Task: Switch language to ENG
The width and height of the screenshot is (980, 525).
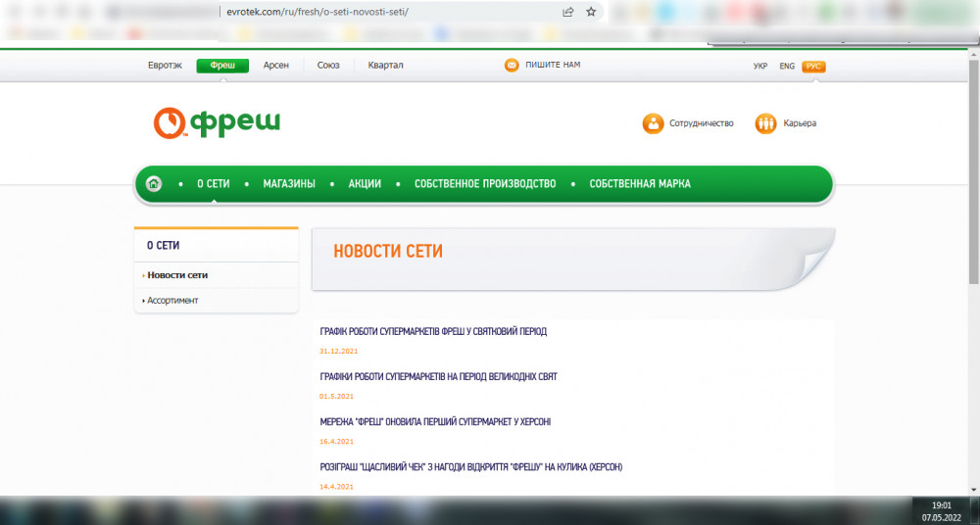Action: tap(787, 67)
